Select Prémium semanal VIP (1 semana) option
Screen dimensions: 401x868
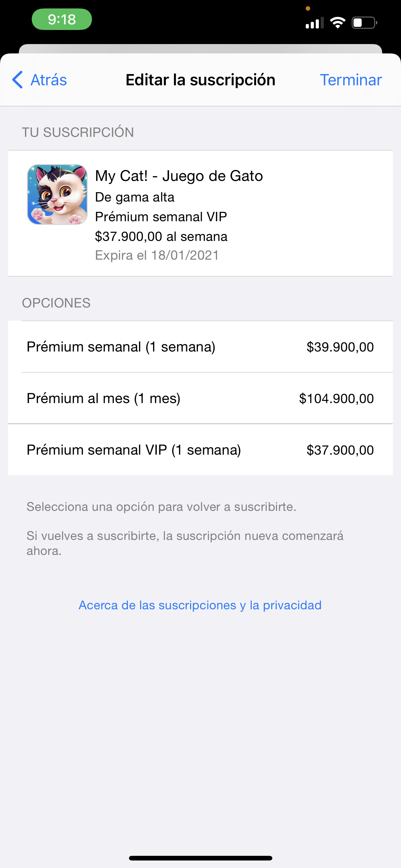tap(134, 450)
